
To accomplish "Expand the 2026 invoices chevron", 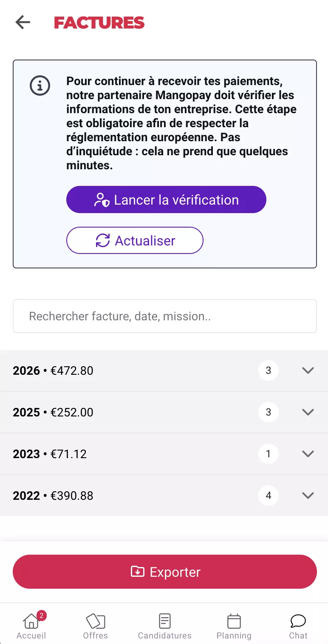I will (308, 370).
